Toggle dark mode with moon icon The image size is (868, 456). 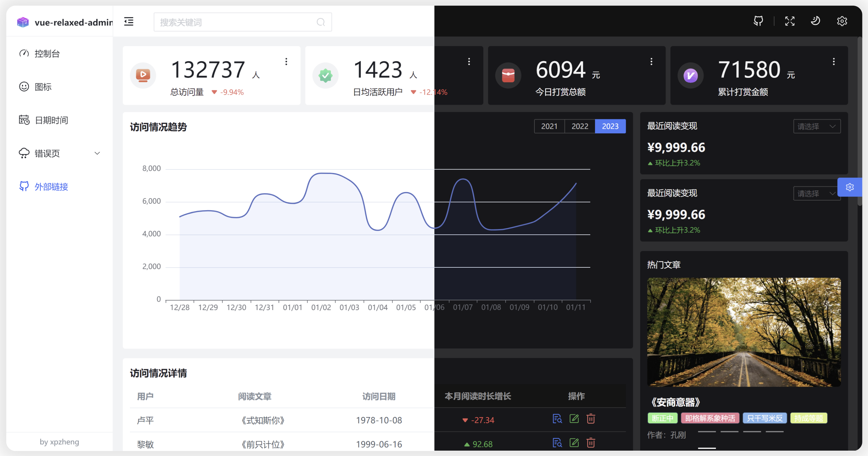pos(815,21)
